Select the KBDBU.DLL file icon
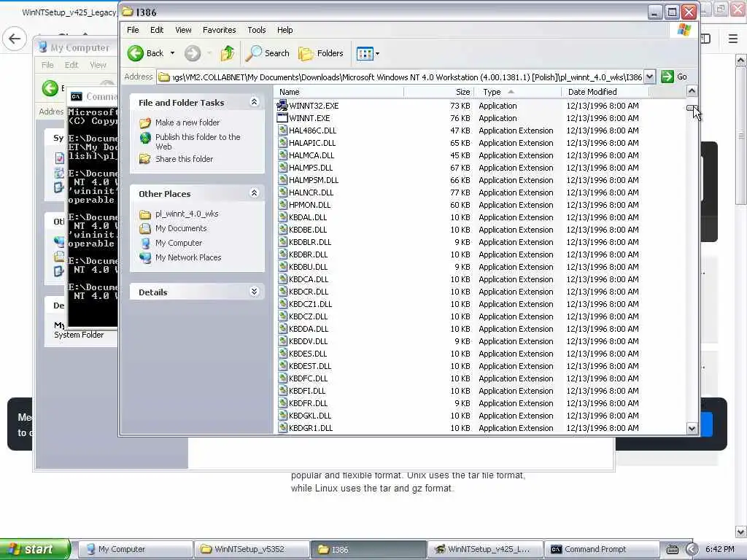Viewport: 747px width, 560px height. (282, 266)
